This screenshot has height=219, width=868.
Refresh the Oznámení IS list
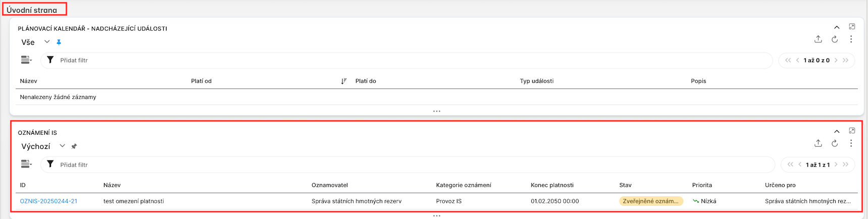point(835,144)
